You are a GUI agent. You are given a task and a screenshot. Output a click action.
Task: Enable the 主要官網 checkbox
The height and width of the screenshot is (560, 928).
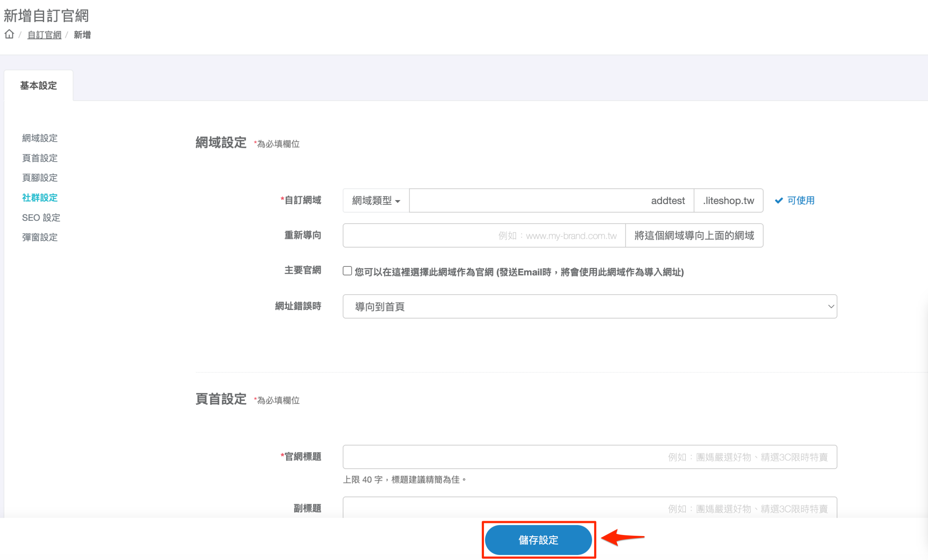(x=347, y=271)
